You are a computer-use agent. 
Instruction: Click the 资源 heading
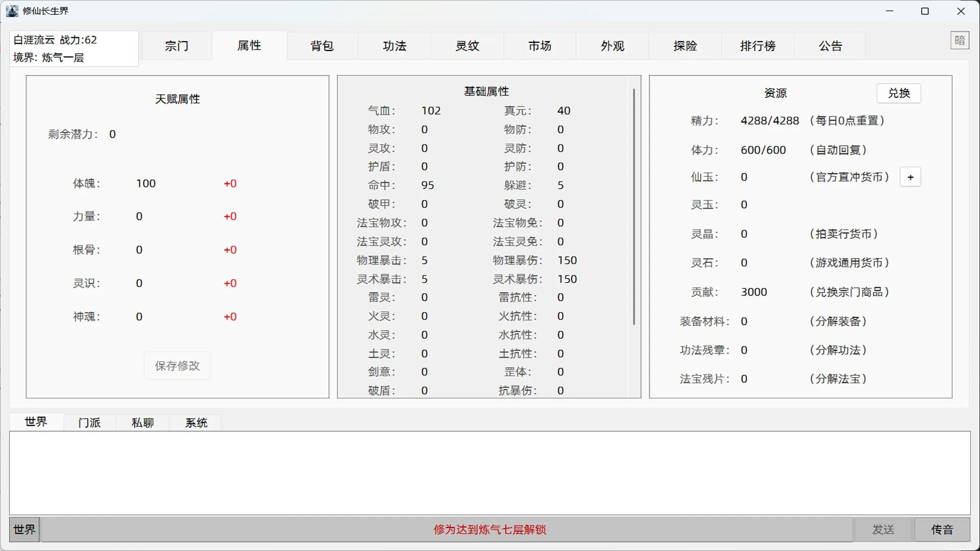coord(775,93)
